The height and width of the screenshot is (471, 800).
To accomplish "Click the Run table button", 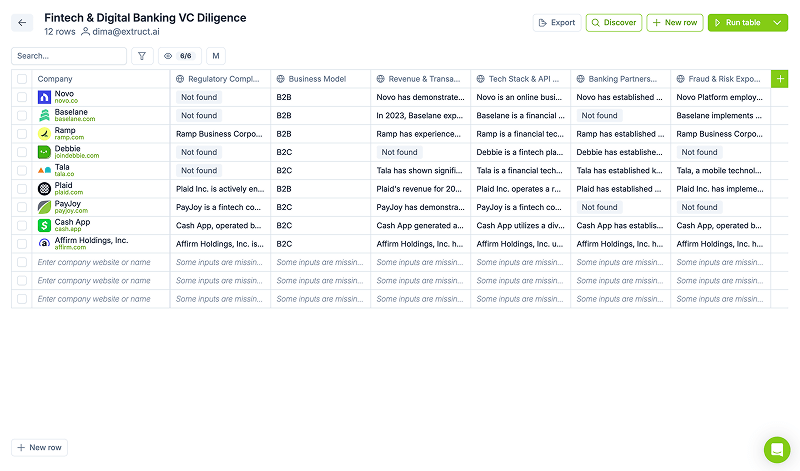I will pyautogui.click(x=738, y=22).
